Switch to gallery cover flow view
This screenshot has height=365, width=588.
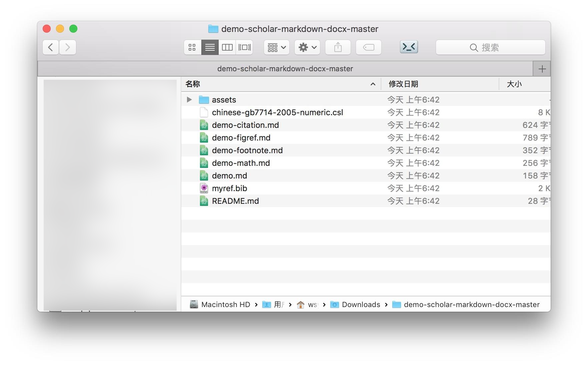point(244,47)
